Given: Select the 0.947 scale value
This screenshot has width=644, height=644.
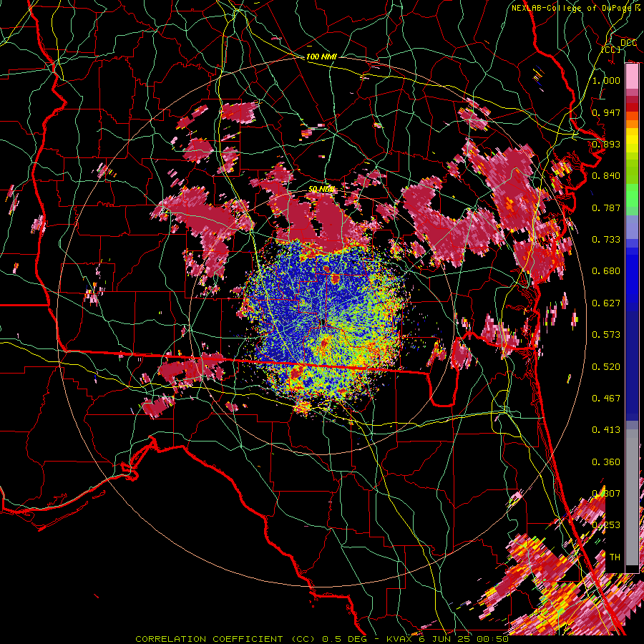Looking at the screenshot, I should [606, 112].
